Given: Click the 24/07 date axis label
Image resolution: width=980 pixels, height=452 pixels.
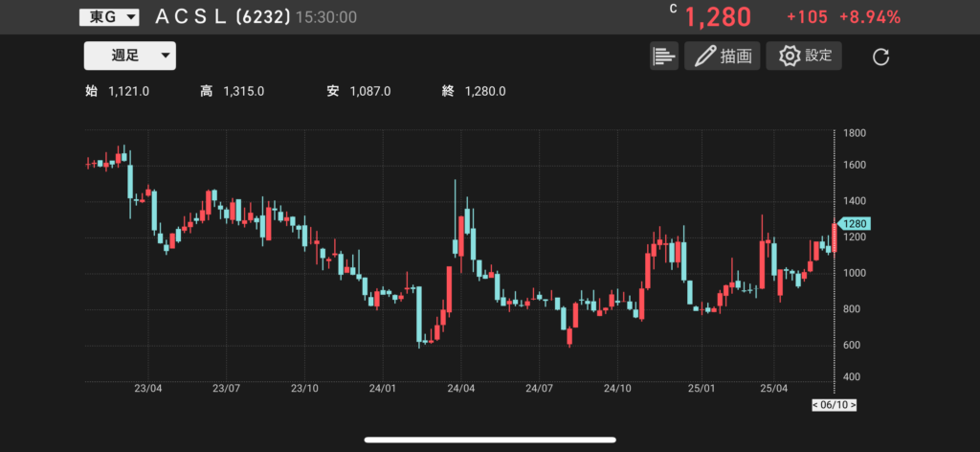Looking at the screenshot, I should pyautogui.click(x=539, y=388).
